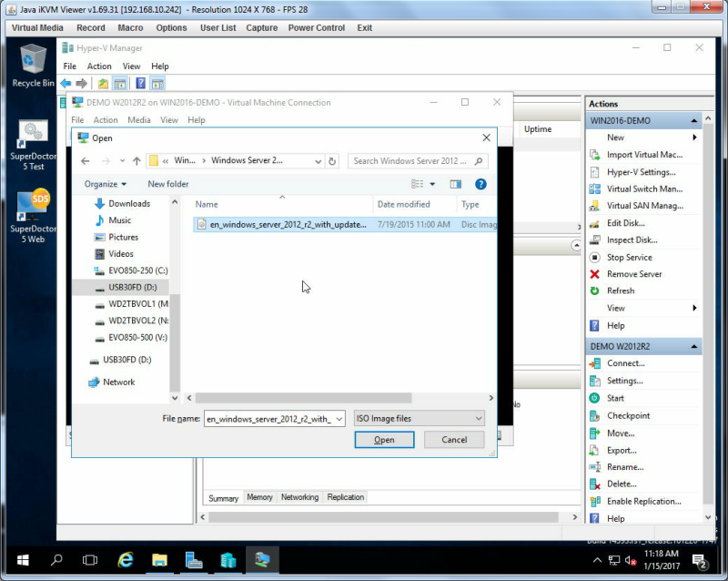Open recent locations dropdown arrow

click(122, 161)
